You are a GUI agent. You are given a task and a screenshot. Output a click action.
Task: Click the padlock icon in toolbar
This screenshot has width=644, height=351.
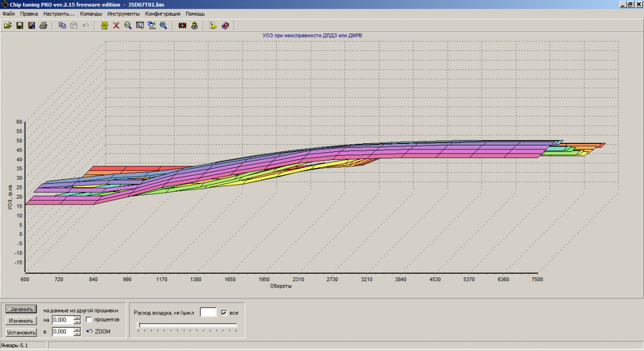(194, 25)
